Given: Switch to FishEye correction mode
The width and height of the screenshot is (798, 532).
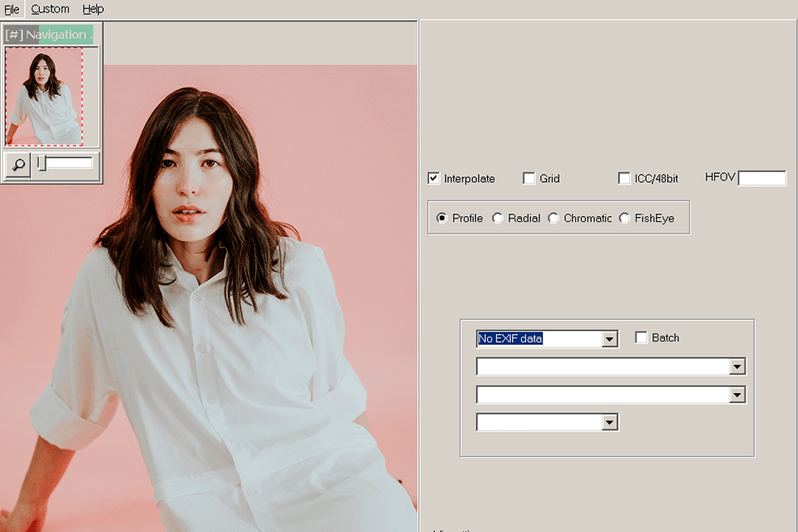Looking at the screenshot, I should pyautogui.click(x=624, y=218).
